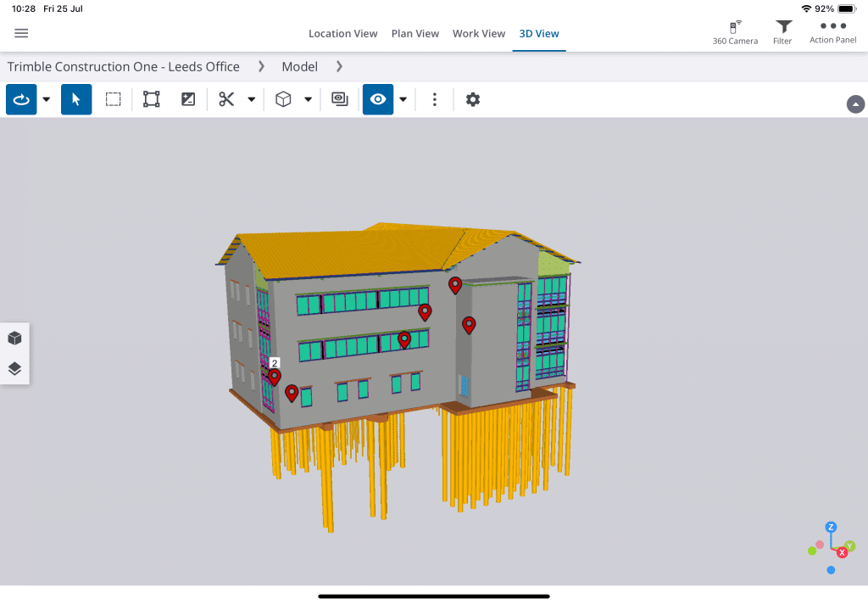
Task: Toggle the layers panel on left sidebar
Action: pyautogui.click(x=14, y=369)
